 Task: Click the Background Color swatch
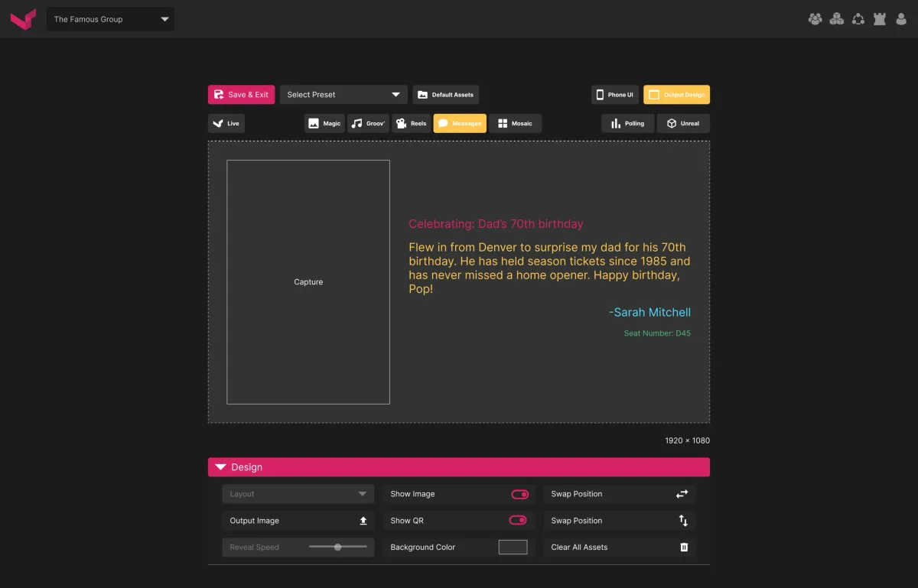pyautogui.click(x=513, y=547)
